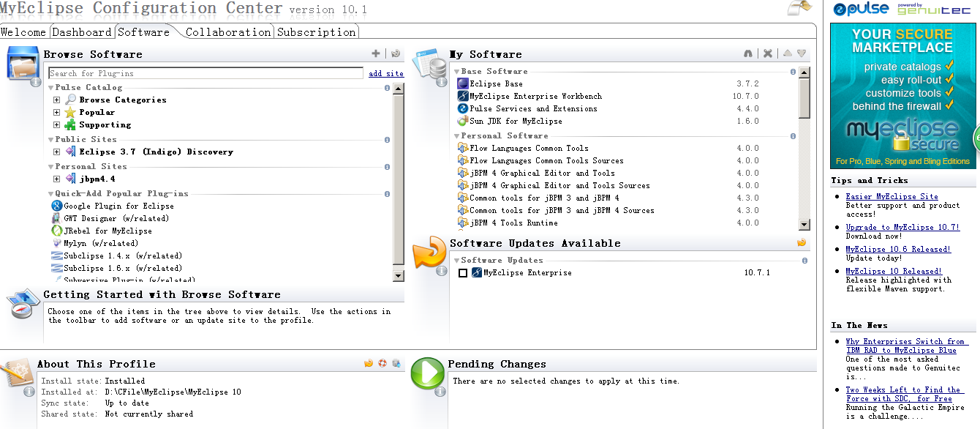The image size is (980, 429).
Task: Collapse the Pulse Catalog section
Action: click(x=51, y=88)
